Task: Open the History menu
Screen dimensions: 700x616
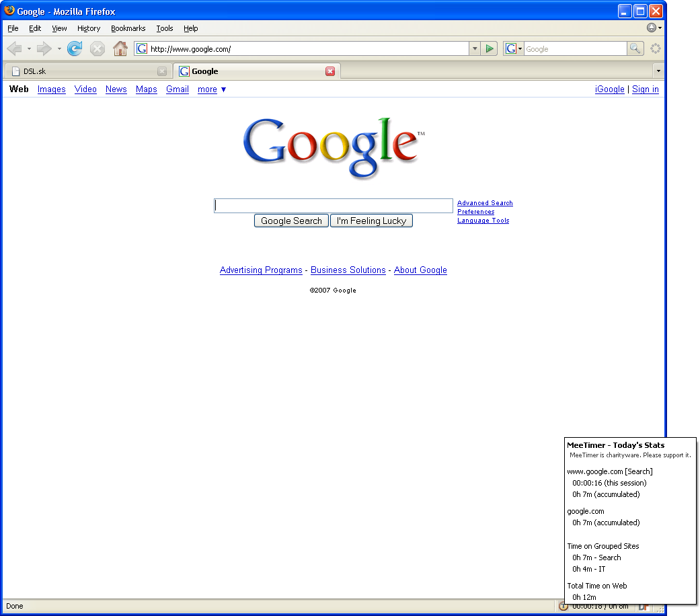Action: pos(89,28)
